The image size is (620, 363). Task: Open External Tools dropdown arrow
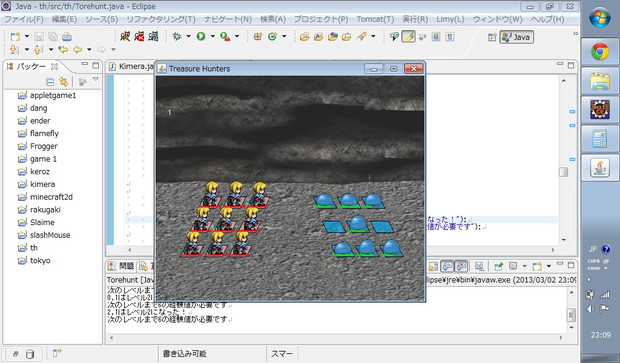[237, 36]
